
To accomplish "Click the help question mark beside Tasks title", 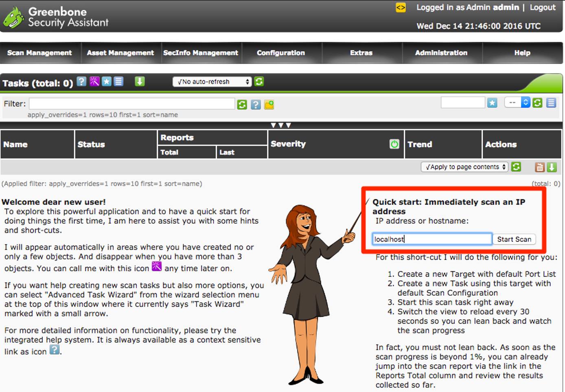I will tap(81, 82).
